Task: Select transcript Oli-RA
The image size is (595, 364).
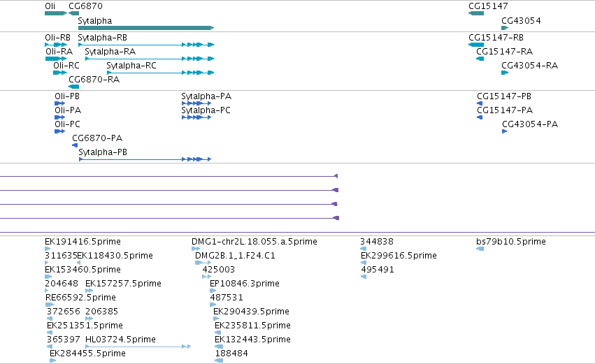Action: coord(56,59)
